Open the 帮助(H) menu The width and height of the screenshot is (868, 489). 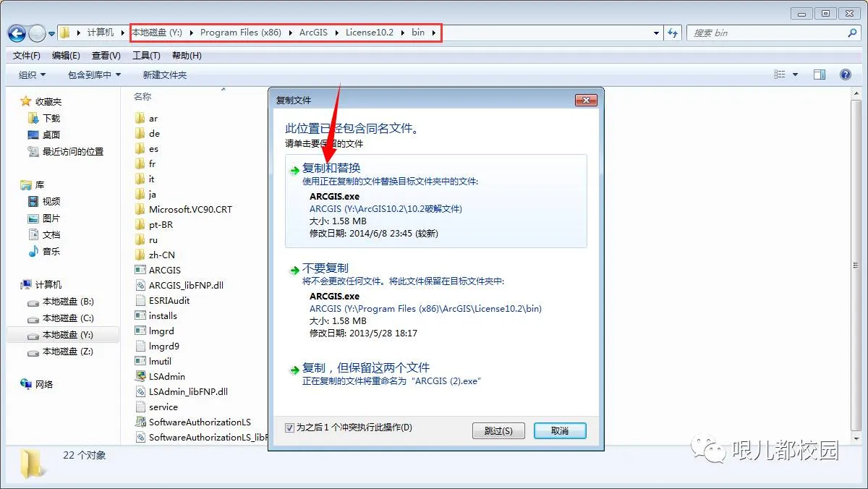[x=187, y=56]
